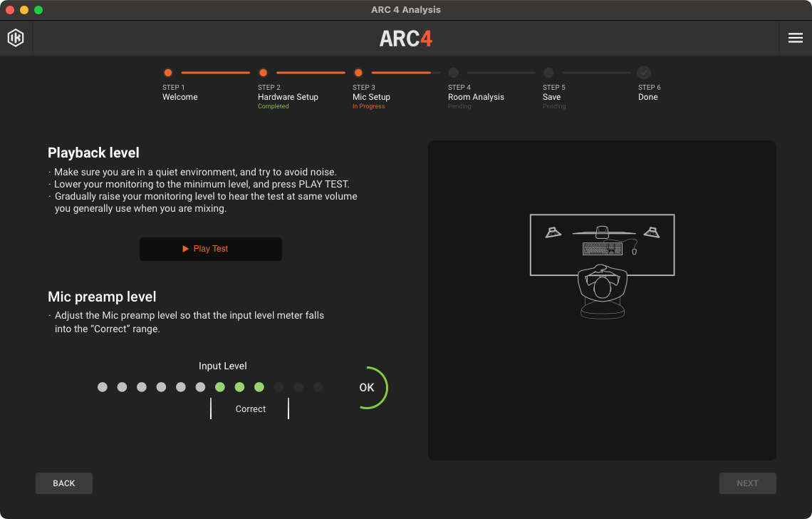Click the Play Test button
The width and height of the screenshot is (812, 519).
coord(211,249)
